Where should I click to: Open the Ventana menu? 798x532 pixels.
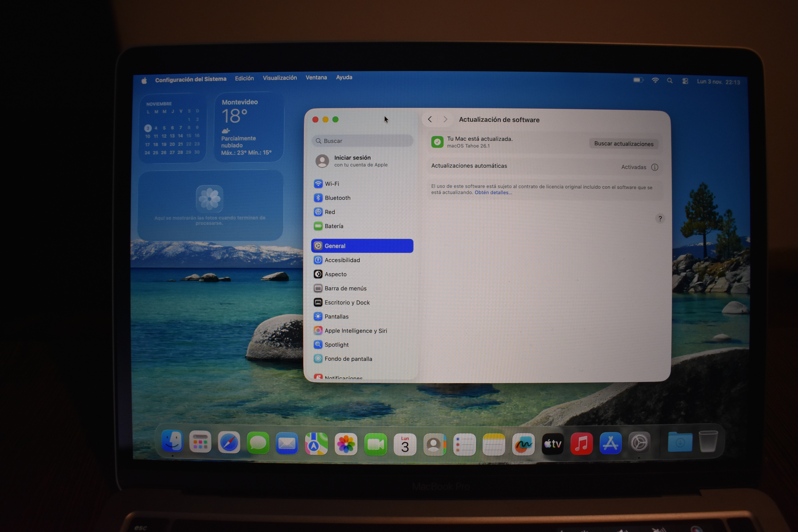[316, 78]
